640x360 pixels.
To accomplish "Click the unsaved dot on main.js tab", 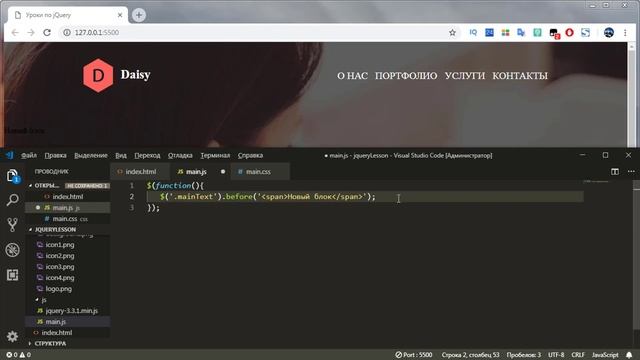I will 223,172.
